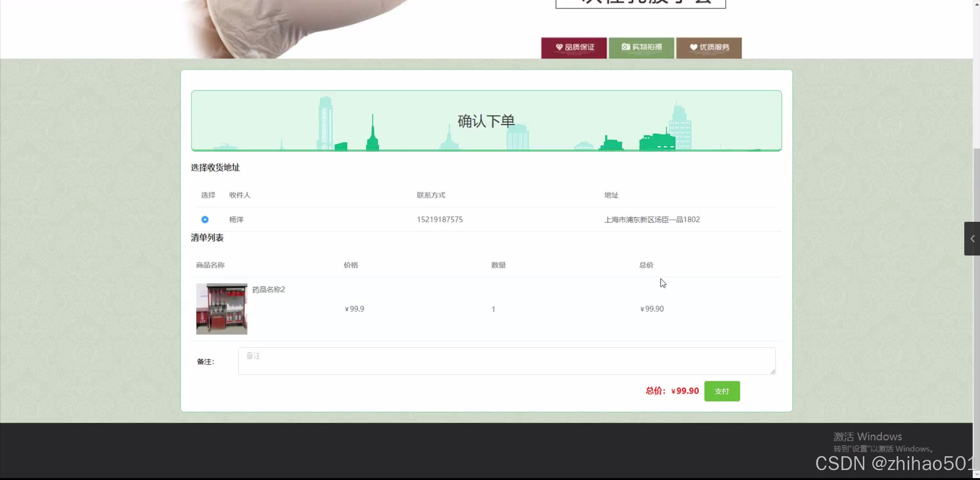This screenshot has height=480, width=980.
Task: Click the scrollbar down arrow
Action: 976,475
